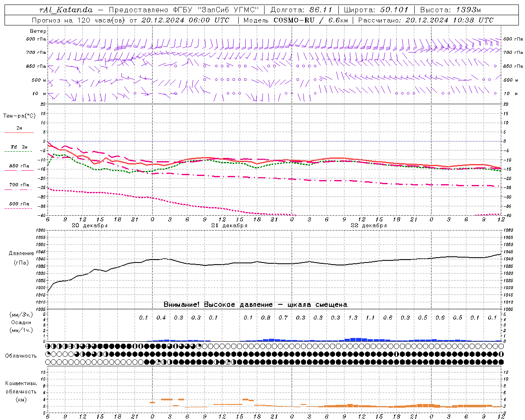Click the '(мм/3ч.)' precipitation unit label
The height and width of the screenshot is (420, 525).
click(21, 315)
